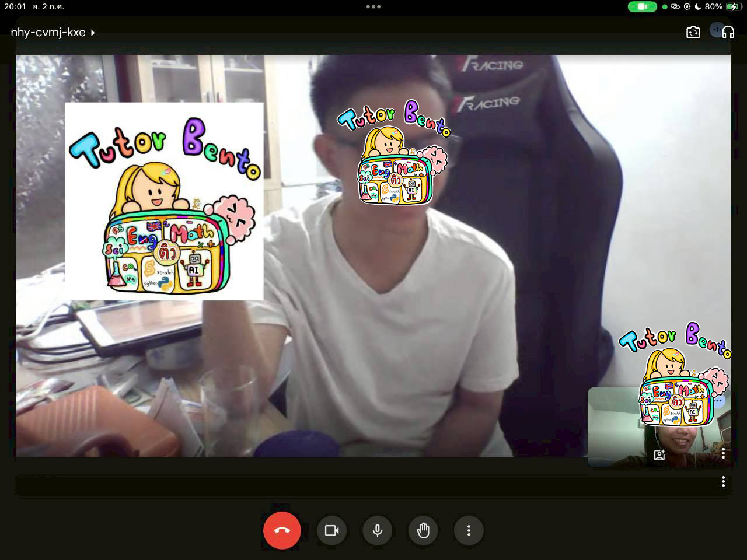The height and width of the screenshot is (560, 747).
Task: Tap the large Tutor Bento logo image
Action: click(164, 201)
